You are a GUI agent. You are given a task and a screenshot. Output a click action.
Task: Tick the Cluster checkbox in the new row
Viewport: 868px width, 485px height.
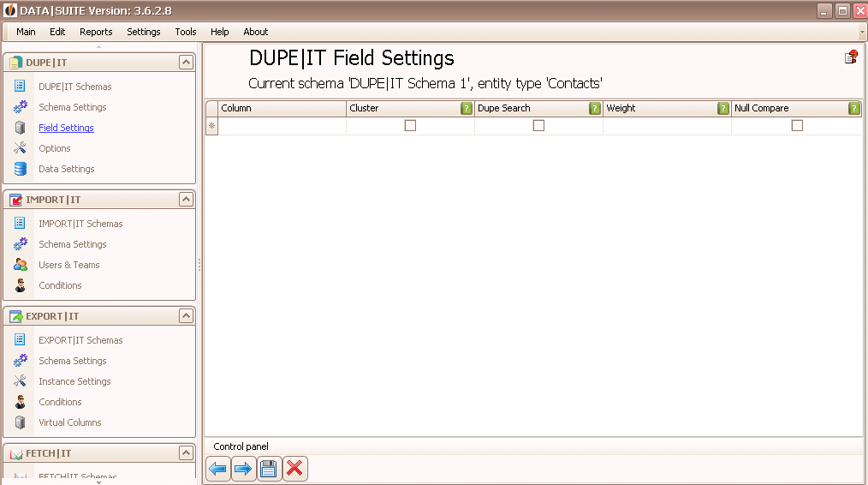click(x=410, y=126)
